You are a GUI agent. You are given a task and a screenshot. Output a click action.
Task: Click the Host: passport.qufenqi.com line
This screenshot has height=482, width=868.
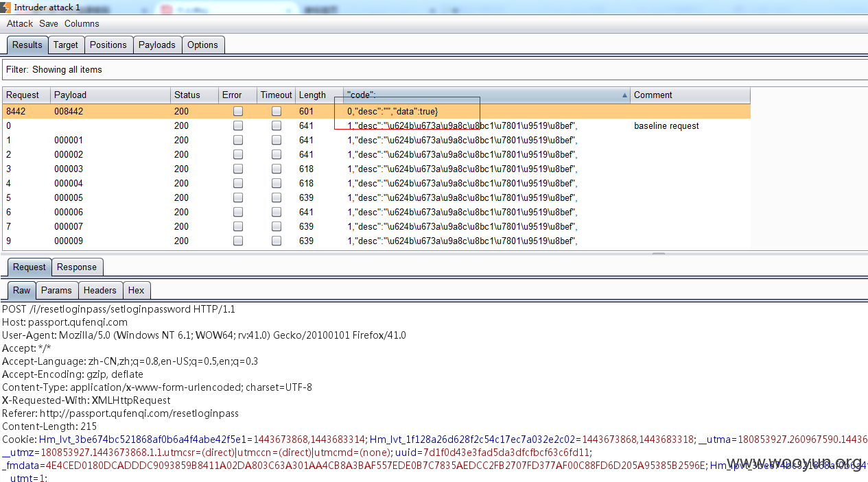[x=65, y=322]
